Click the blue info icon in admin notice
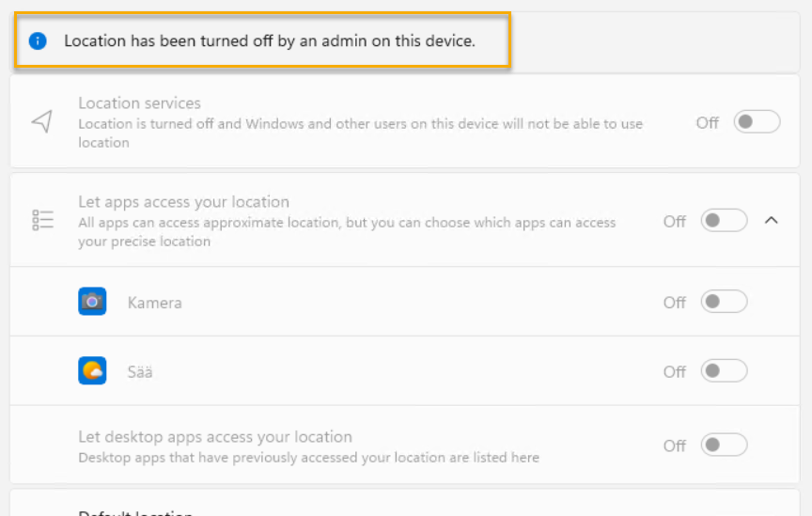The height and width of the screenshot is (516, 812). tap(38, 40)
